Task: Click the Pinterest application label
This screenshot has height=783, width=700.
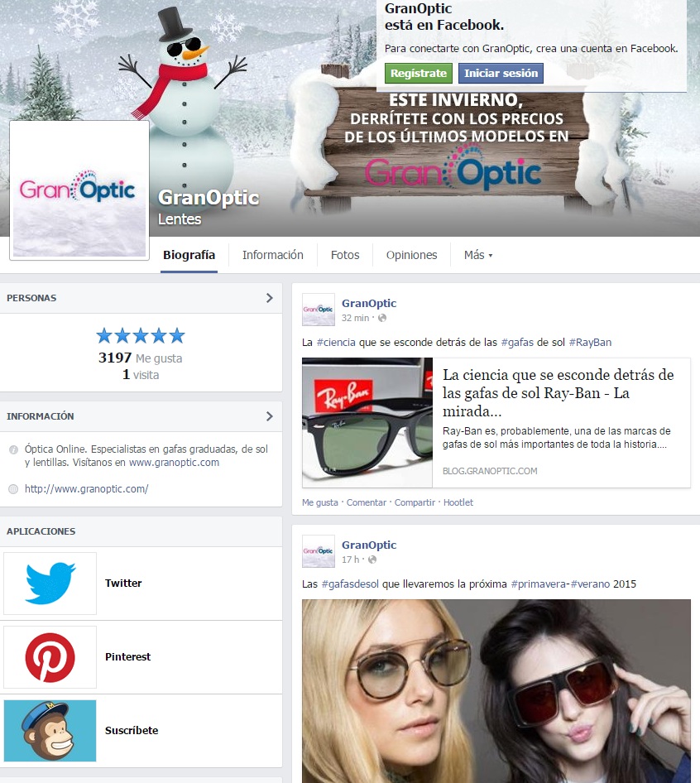Action: pos(127,657)
